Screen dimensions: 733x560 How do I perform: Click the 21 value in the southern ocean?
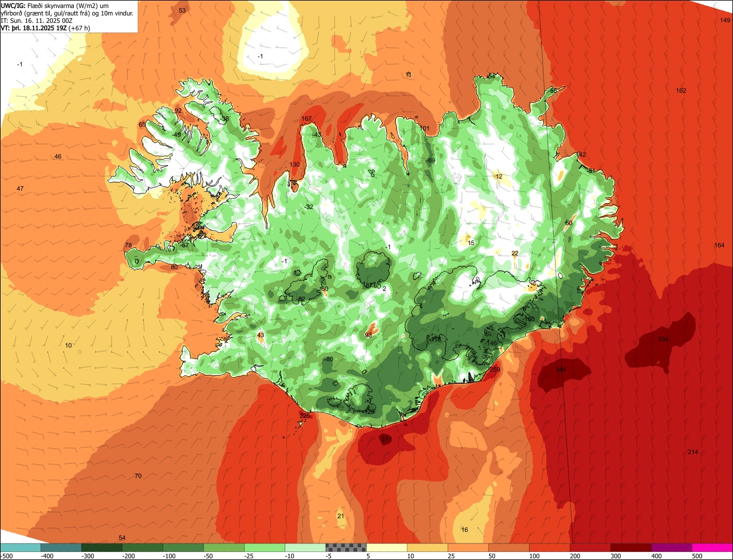(341, 516)
